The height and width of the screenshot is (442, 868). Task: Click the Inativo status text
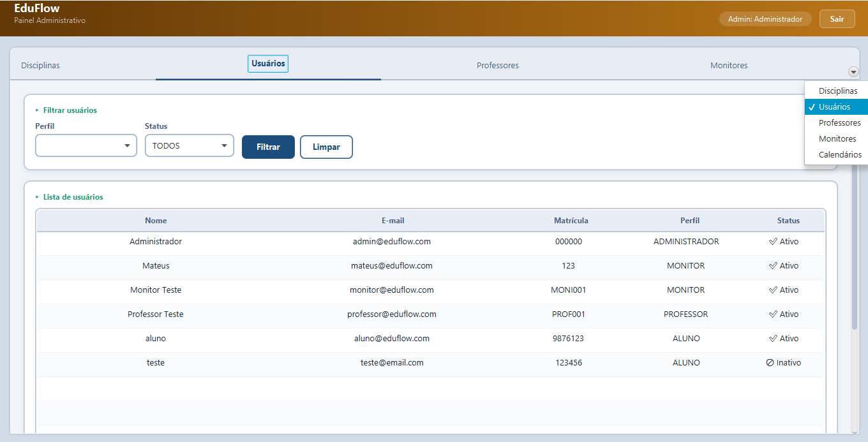789,363
